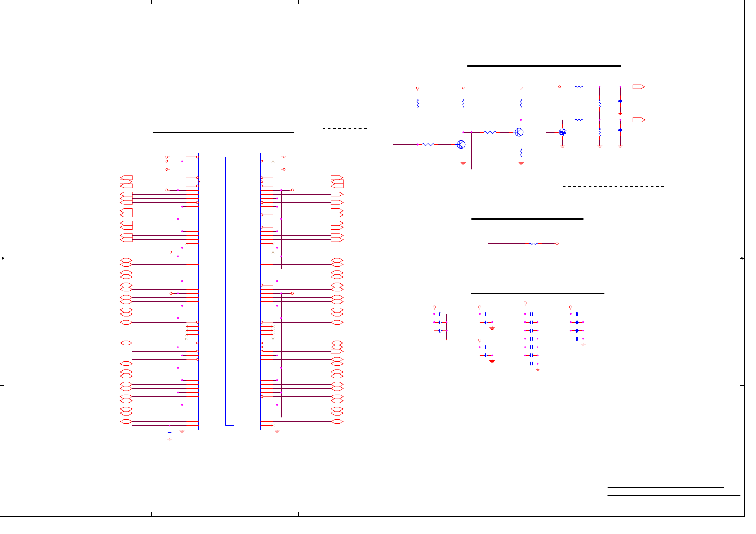This screenshot has height=534, width=756.
Task: Click the narrow inner rectangle inside the connector
Action: [230, 291]
